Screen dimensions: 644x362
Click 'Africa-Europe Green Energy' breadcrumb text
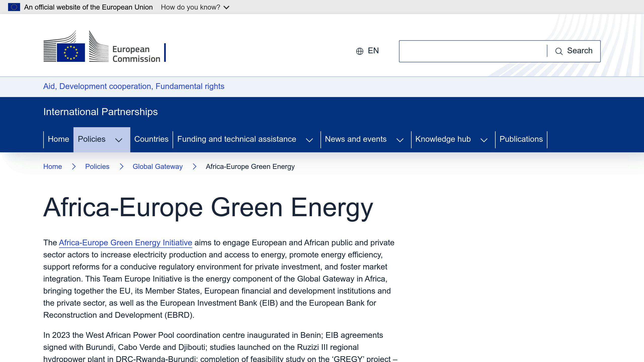coord(250,166)
